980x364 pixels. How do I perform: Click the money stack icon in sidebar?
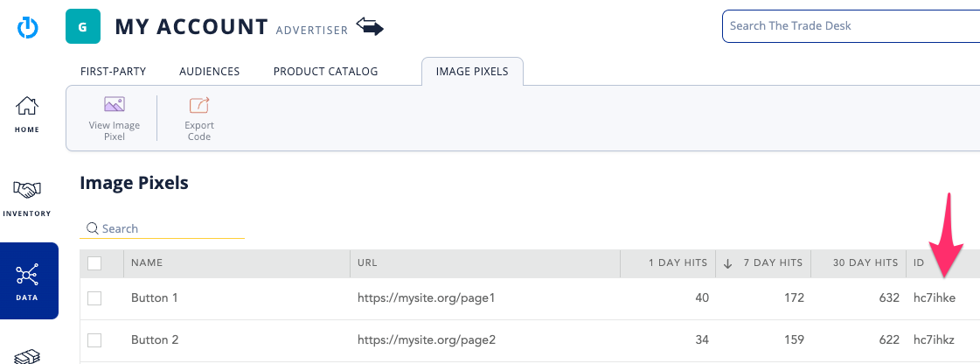coord(28,355)
